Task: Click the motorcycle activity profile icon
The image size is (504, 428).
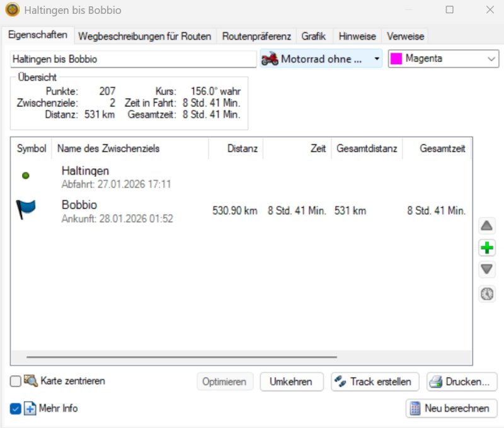Action: click(270, 59)
